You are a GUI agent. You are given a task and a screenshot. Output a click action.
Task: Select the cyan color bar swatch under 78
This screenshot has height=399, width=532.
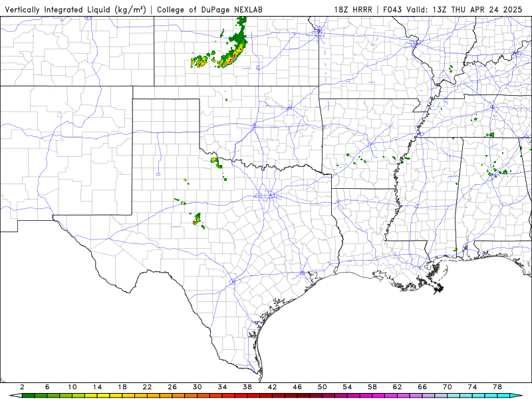503,396
